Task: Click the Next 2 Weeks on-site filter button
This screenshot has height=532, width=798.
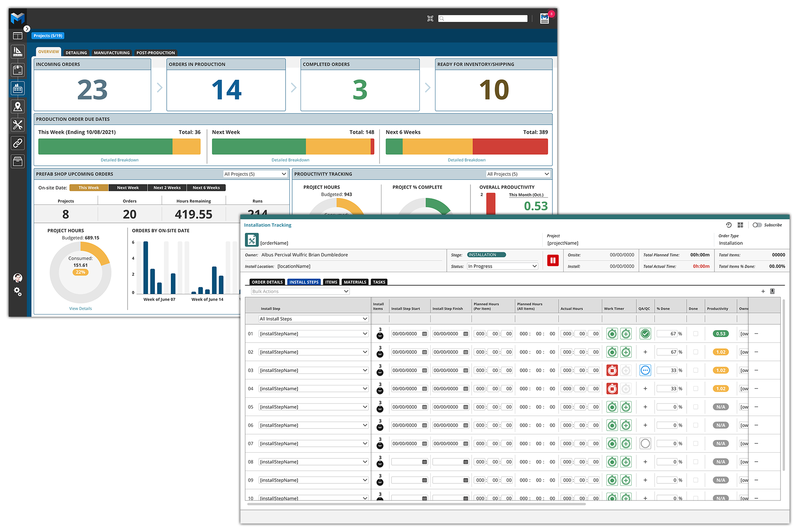Action: 167,188
